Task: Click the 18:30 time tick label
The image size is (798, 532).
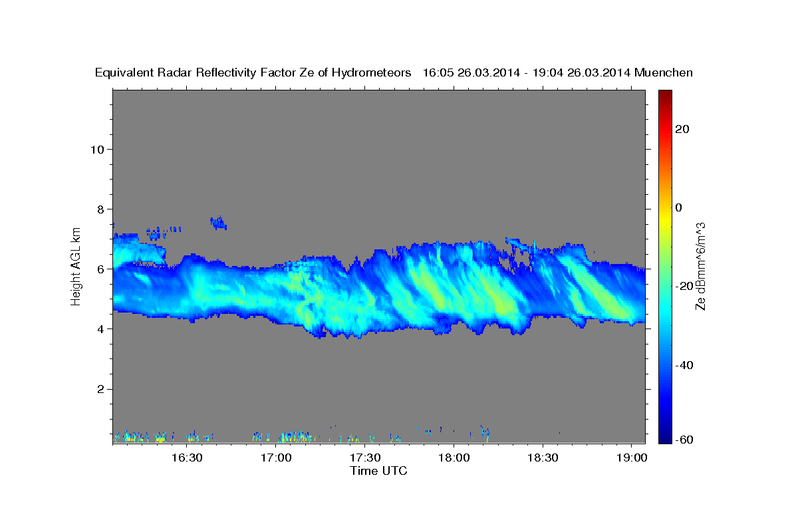Action: tap(542, 458)
